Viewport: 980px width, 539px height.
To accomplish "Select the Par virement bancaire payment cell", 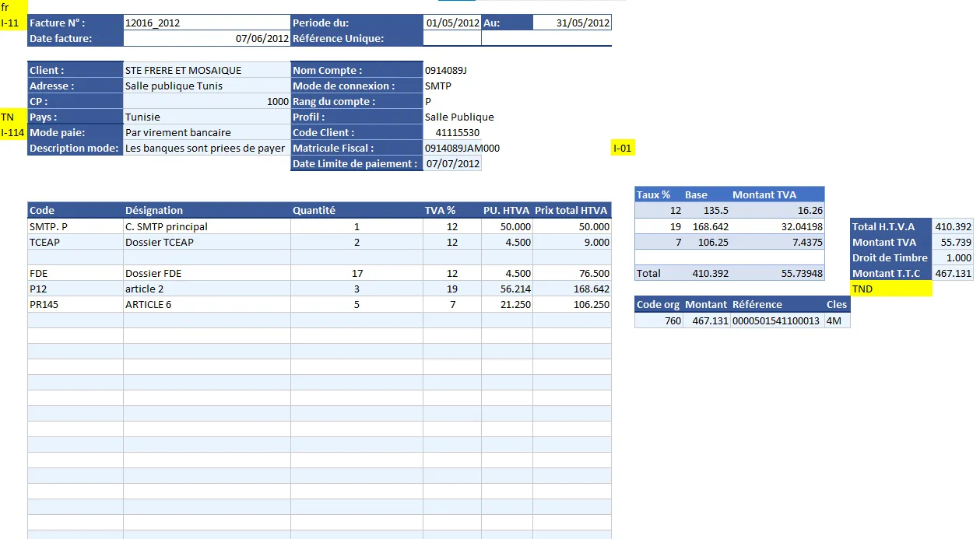I will (206, 132).
